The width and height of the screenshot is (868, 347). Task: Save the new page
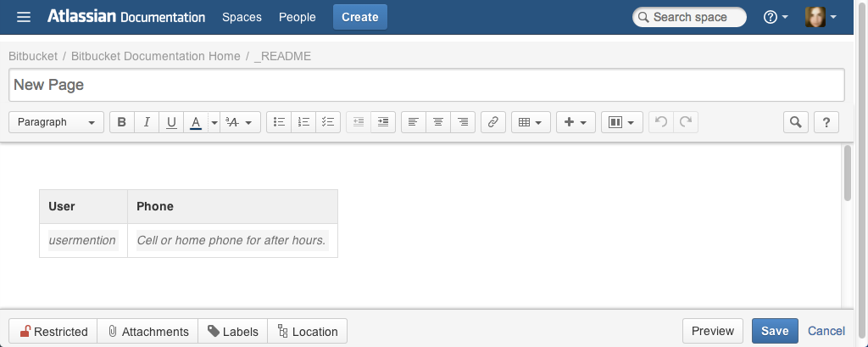[775, 331]
